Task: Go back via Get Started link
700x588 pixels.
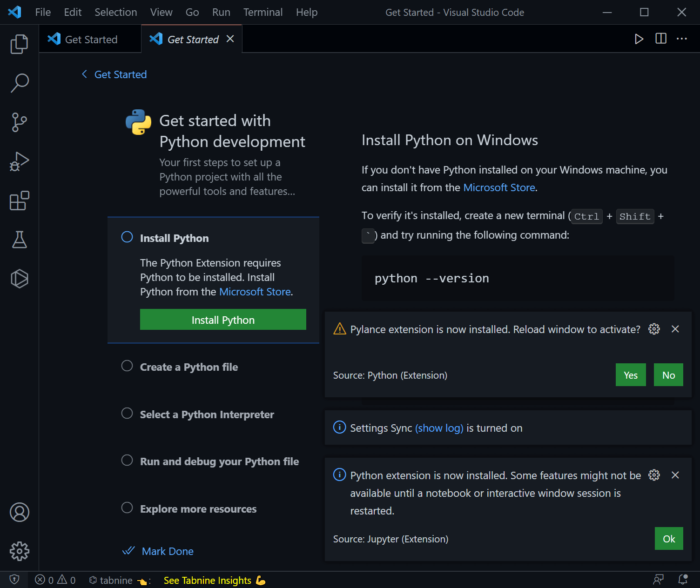Action: 114,74
